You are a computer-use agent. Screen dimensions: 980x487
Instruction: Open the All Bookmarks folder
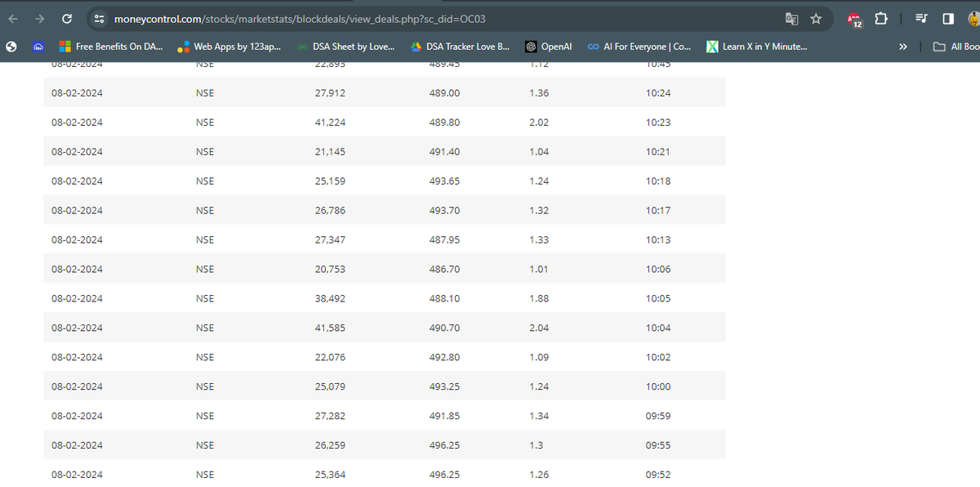click(x=957, y=47)
